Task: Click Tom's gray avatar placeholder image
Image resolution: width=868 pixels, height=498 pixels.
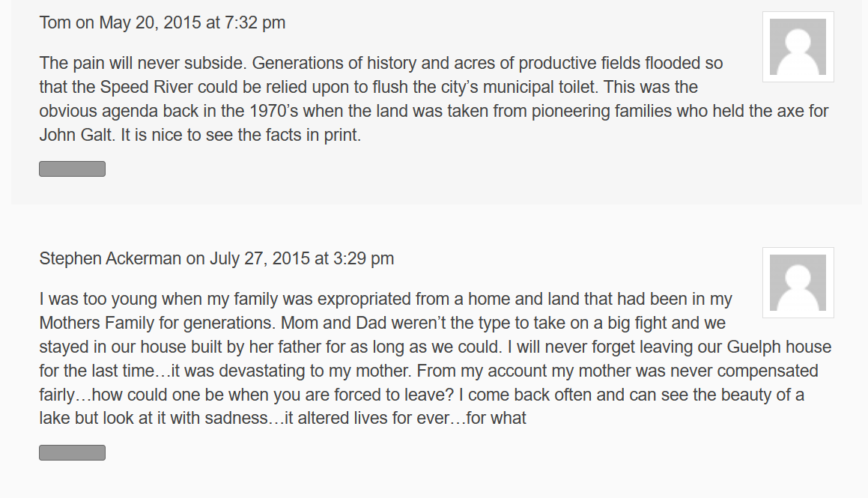Action: click(x=798, y=46)
